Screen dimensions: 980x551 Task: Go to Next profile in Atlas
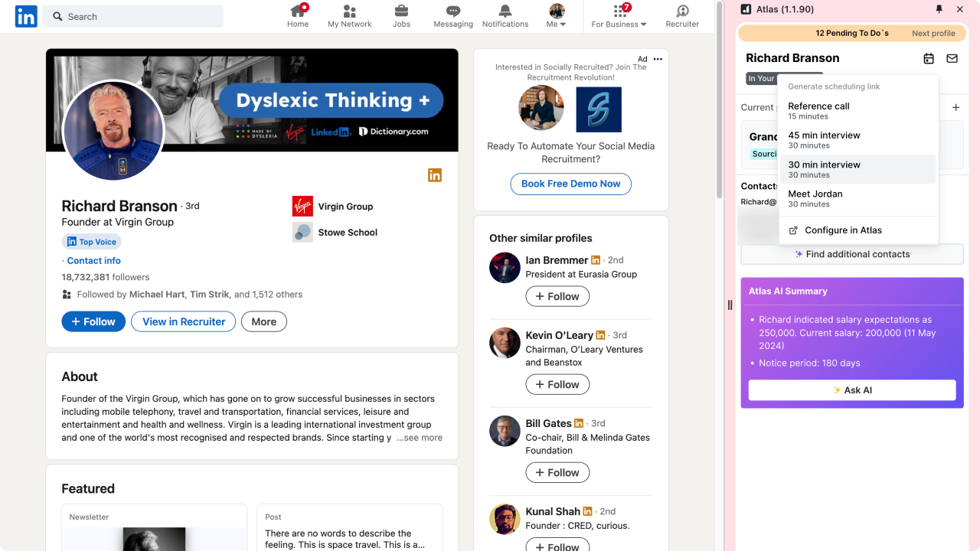pyautogui.click(x=933, y=34)
